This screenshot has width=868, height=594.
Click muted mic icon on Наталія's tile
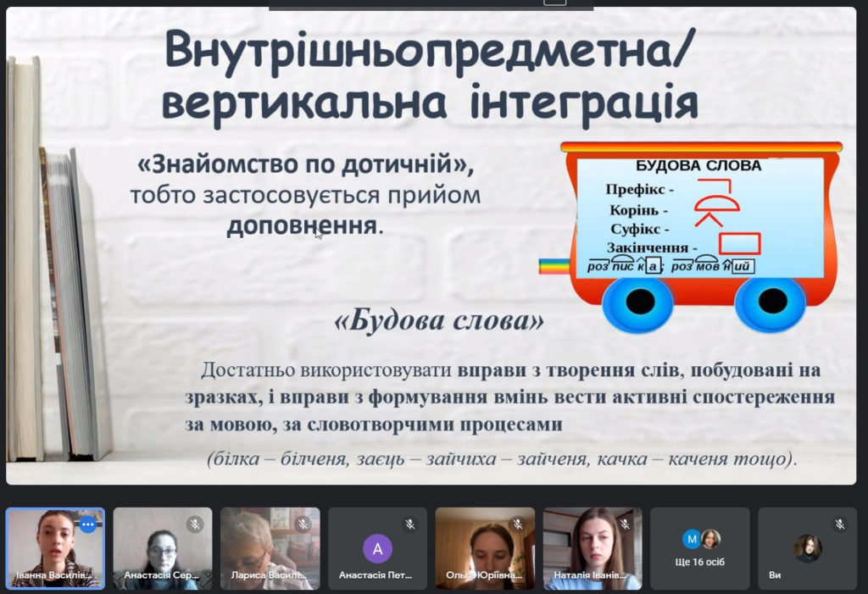pyautogui.click(x=625, y=524)
